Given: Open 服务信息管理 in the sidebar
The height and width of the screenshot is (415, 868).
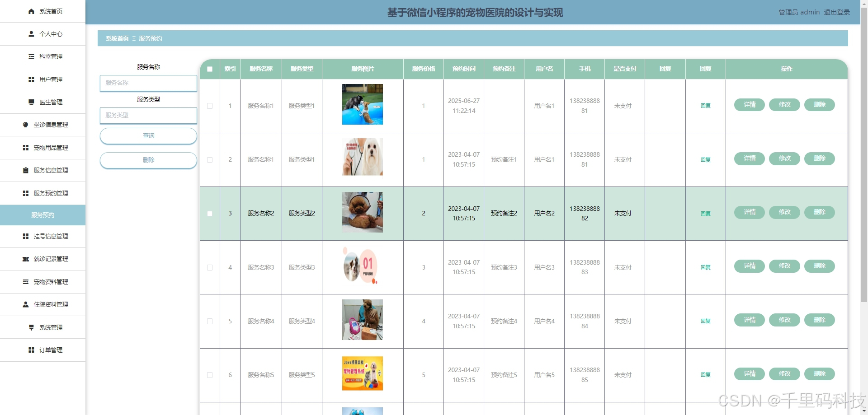Looking at the screenshot, I should point(42,170).
